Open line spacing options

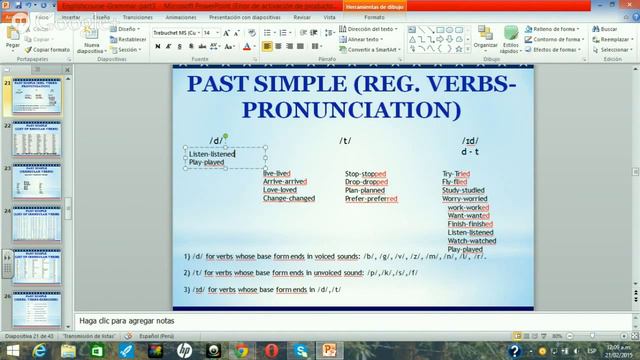click(329, 33)
